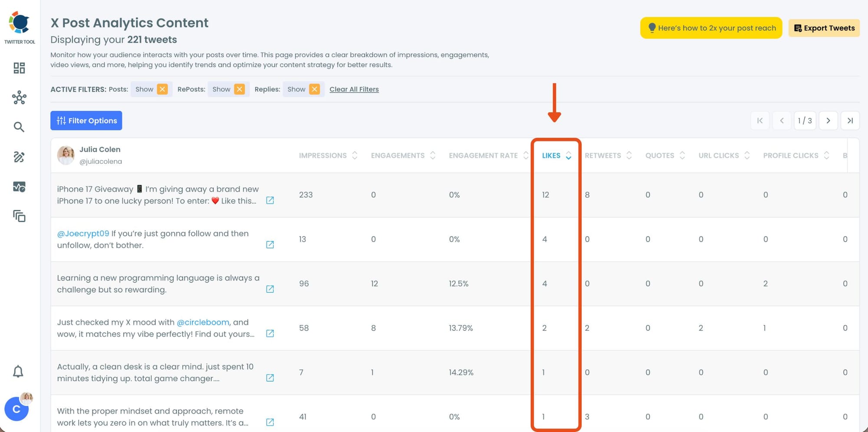868x432 pixels.
Task: Remove the Posts: Show filter
Action: [x=162, y=89]
